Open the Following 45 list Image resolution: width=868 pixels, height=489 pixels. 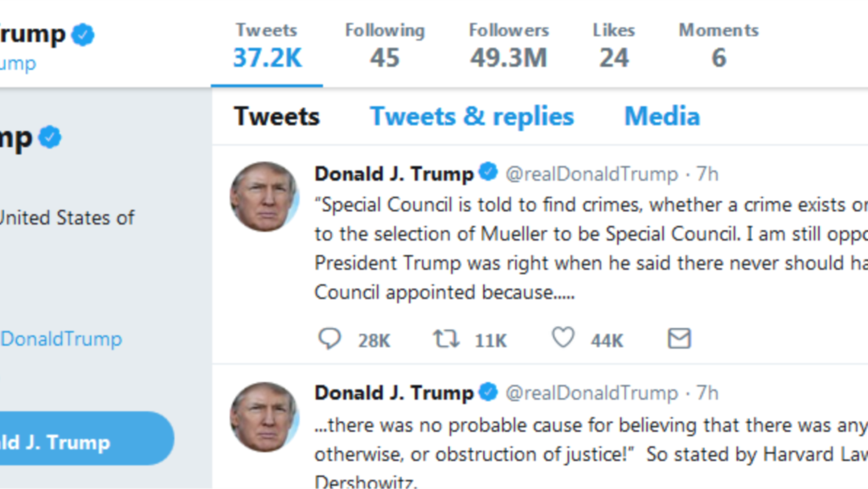tap(385, 46)
